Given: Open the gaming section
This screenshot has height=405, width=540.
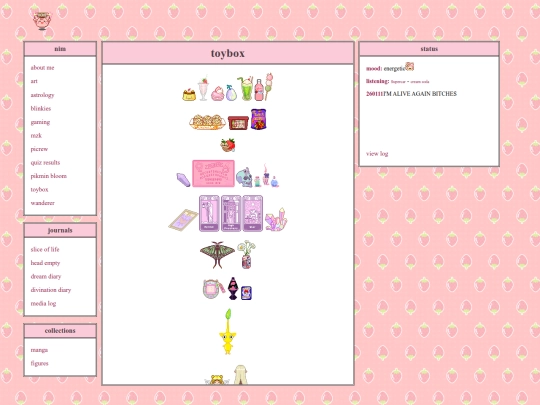Looking at the screenshot, I should click(40, 122).
